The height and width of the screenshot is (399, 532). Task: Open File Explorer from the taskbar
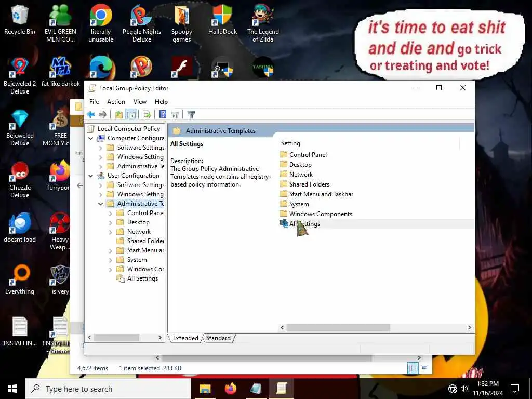(x=205, y=389)
